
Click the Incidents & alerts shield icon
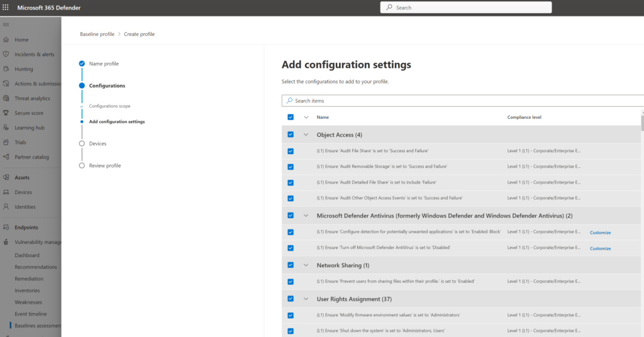coord(6,54)
